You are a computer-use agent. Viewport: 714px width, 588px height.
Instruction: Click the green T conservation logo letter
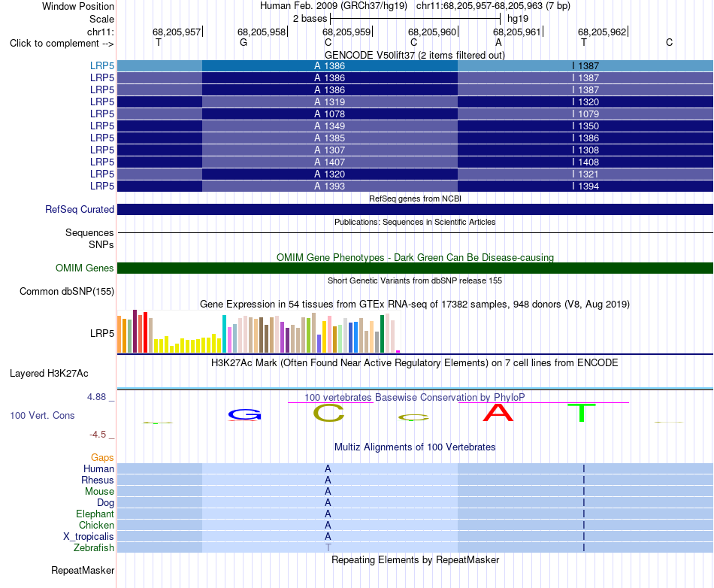click(582, 413)
